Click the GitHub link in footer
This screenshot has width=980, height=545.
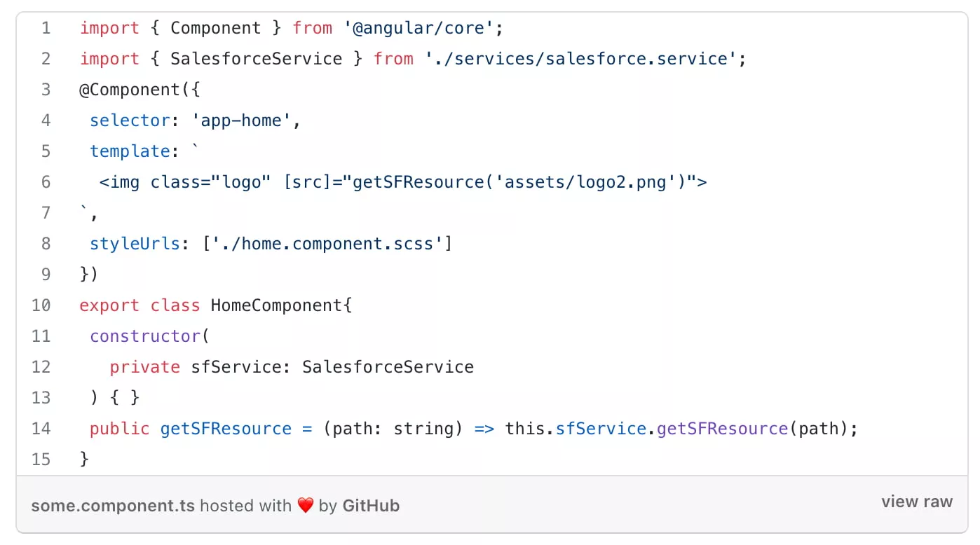click(x=370, y=506)
